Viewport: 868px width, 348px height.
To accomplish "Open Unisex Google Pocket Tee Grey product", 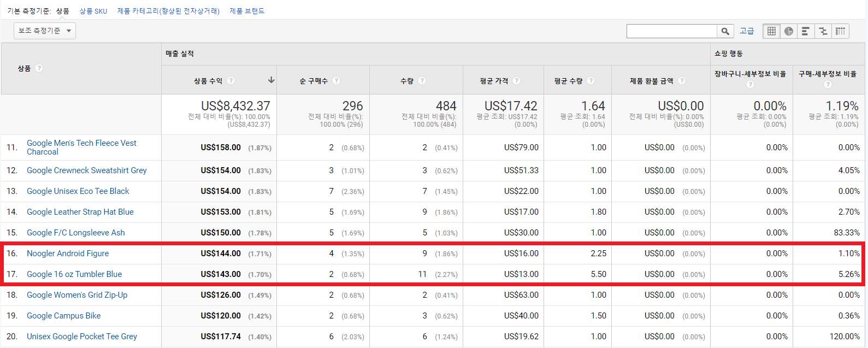I will [82, 337].
